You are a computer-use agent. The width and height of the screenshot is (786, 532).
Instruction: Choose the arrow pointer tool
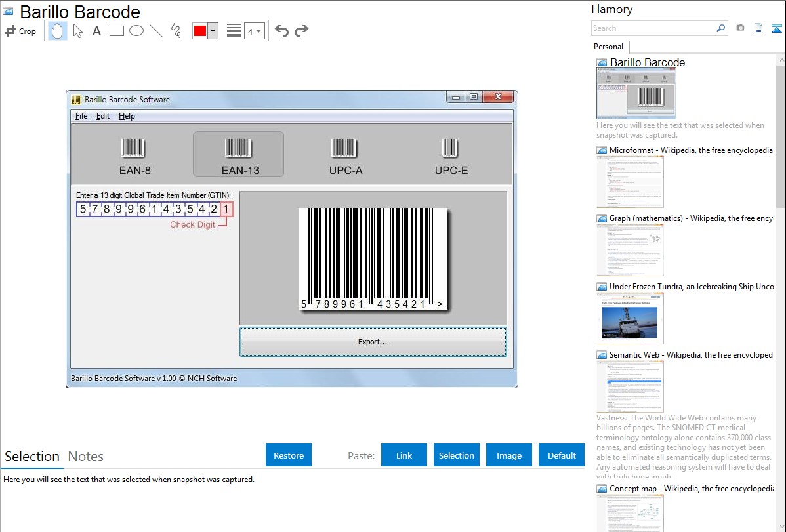click(x=77, y=31)
